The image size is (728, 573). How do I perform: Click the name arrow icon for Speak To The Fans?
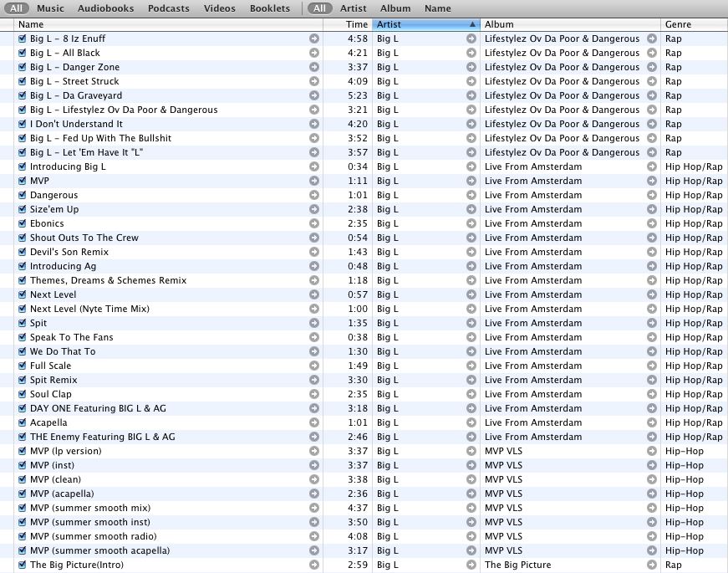(314, 337)
